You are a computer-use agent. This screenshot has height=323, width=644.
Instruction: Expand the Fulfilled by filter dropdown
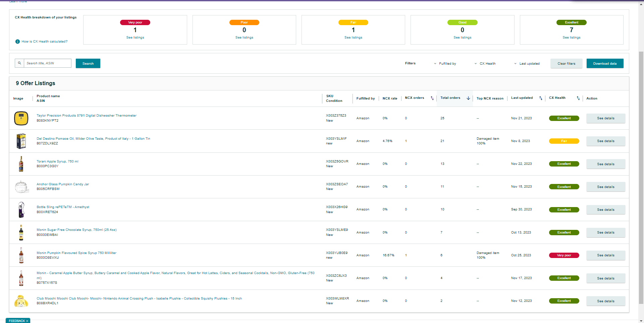pyautogui.click(x=445, y=64)
